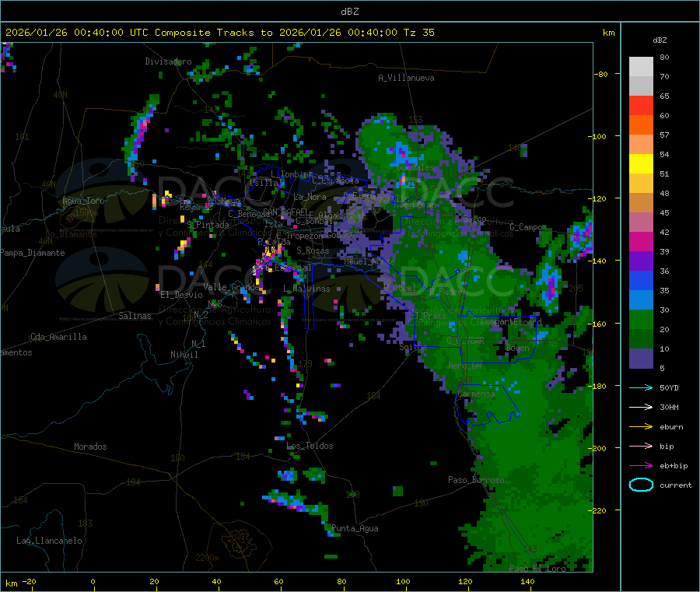Click the Pampa_Diamante map label
The width and height of the screenshot is (700, 592).
[x=33, y=253]
